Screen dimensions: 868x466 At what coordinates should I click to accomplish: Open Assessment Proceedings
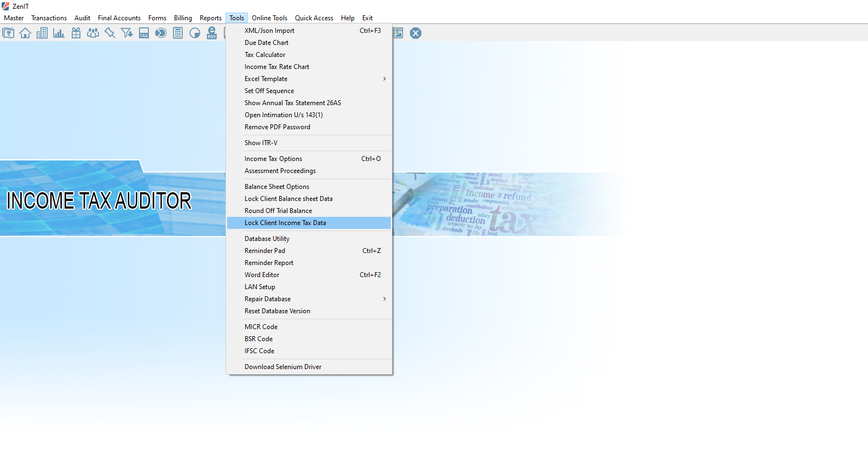click(x=309, y=171)
